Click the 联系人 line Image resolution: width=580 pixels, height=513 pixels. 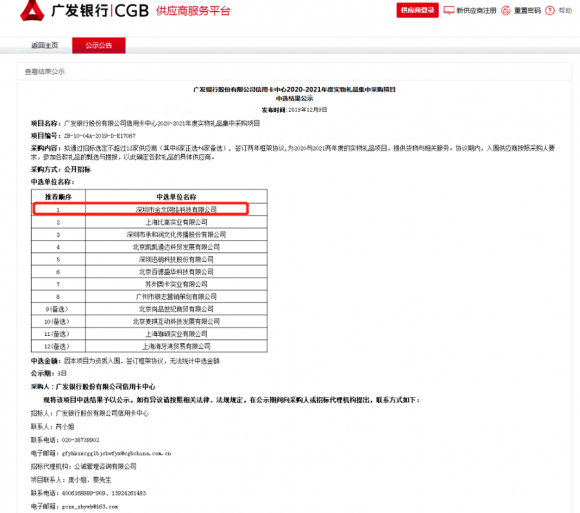pos(53,426)
